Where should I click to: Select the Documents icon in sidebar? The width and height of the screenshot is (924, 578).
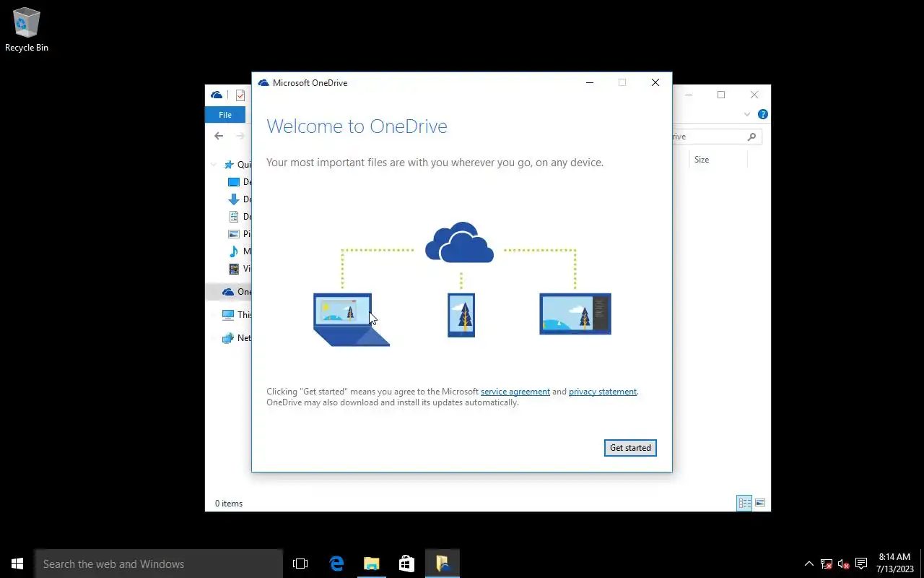[233, 217]
